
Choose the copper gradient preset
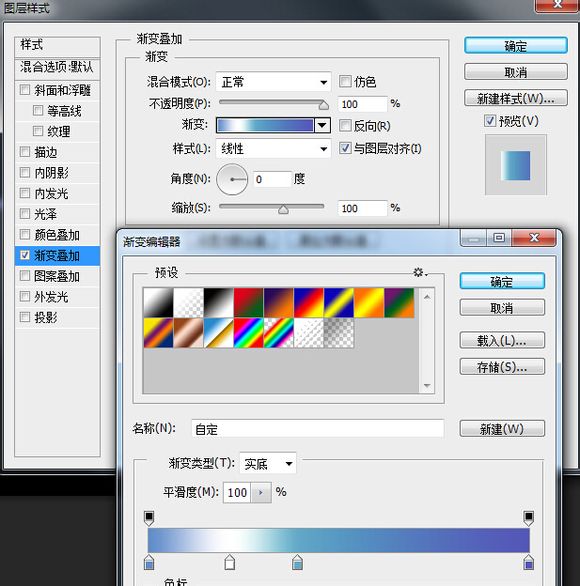tap(189, 333)
